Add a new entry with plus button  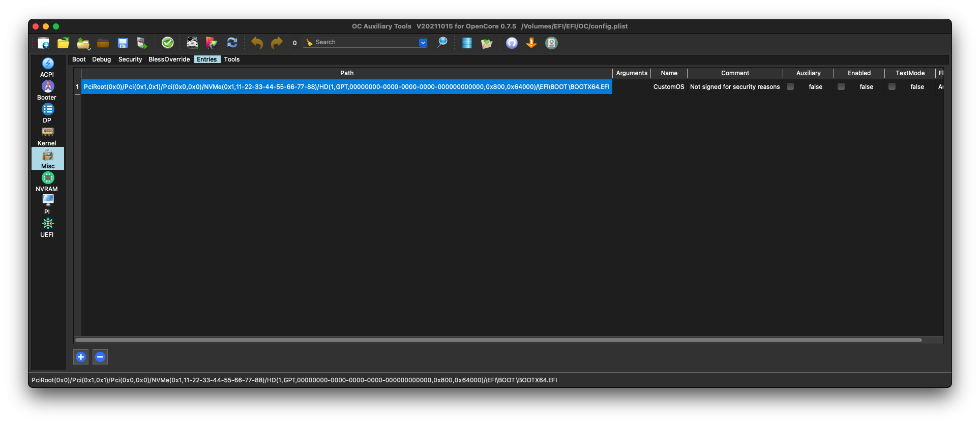81,357
